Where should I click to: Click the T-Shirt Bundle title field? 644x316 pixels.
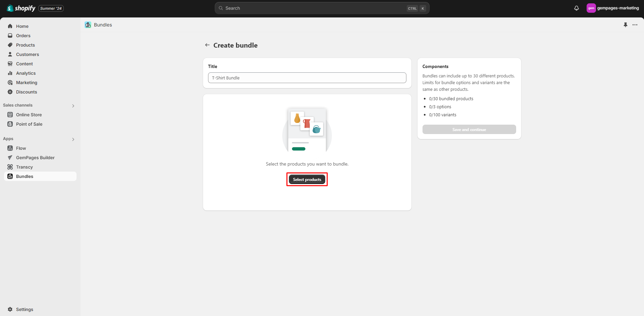pos(307,78)
